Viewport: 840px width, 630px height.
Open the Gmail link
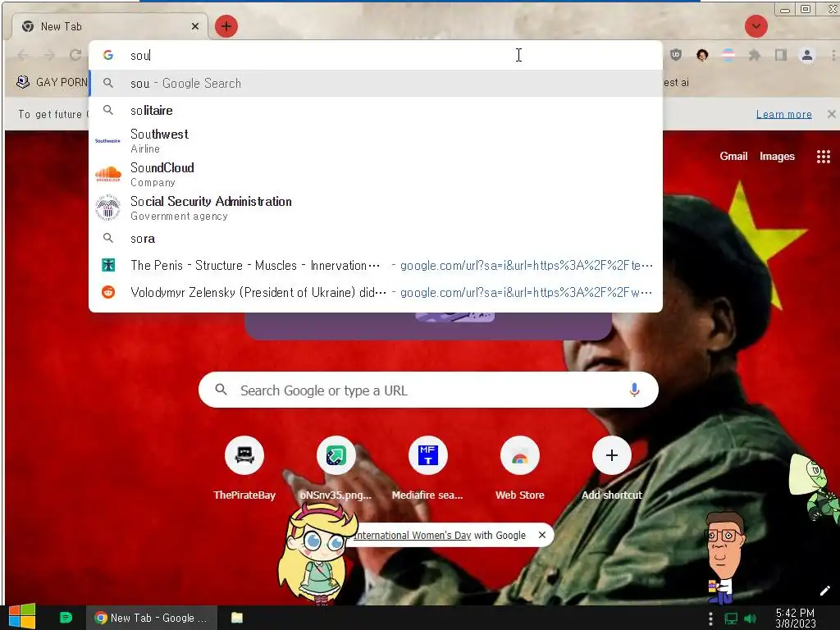[x=733, y=156]
